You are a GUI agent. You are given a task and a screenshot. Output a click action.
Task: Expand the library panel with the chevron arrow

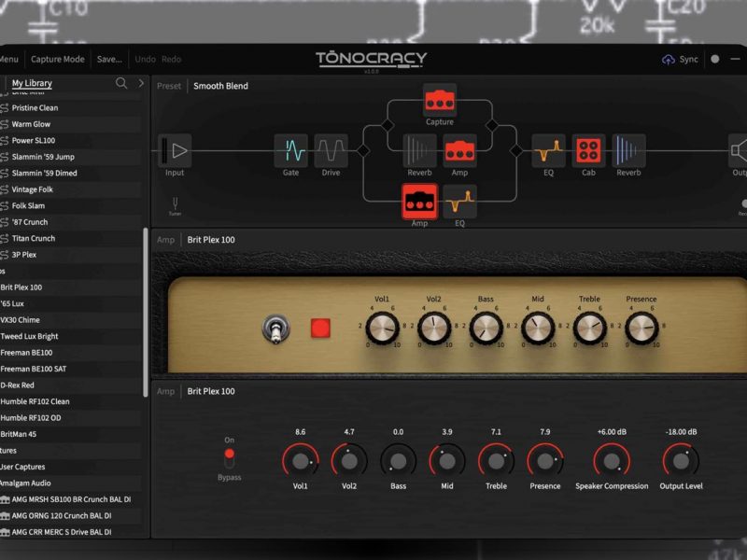(x=141, y=83)
